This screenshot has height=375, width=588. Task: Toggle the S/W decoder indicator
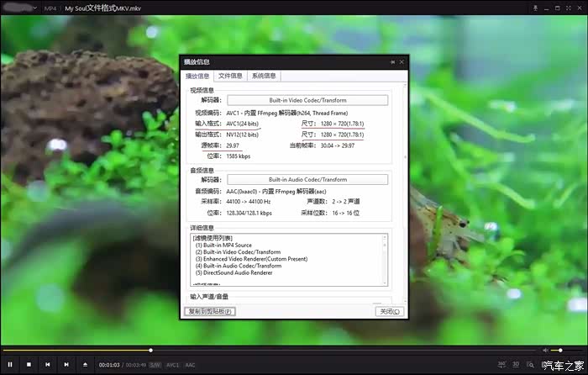tap(155, 365)
